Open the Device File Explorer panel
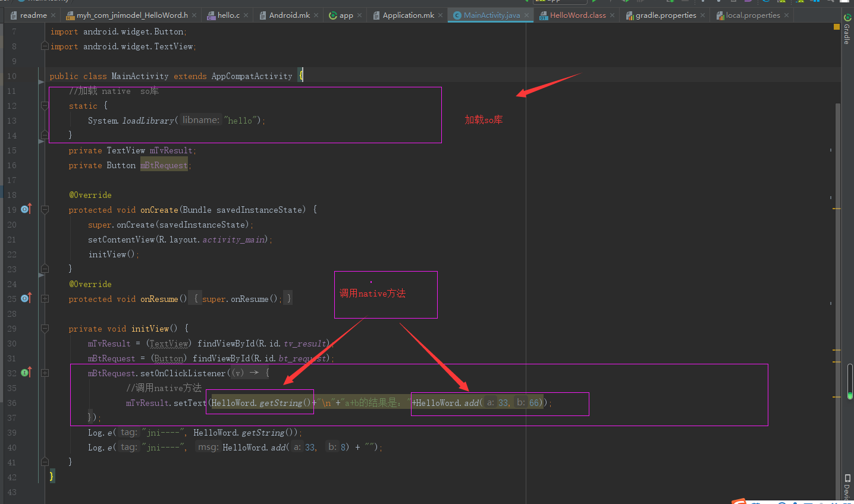Screen dimensions: 854x504 (847, 487)
